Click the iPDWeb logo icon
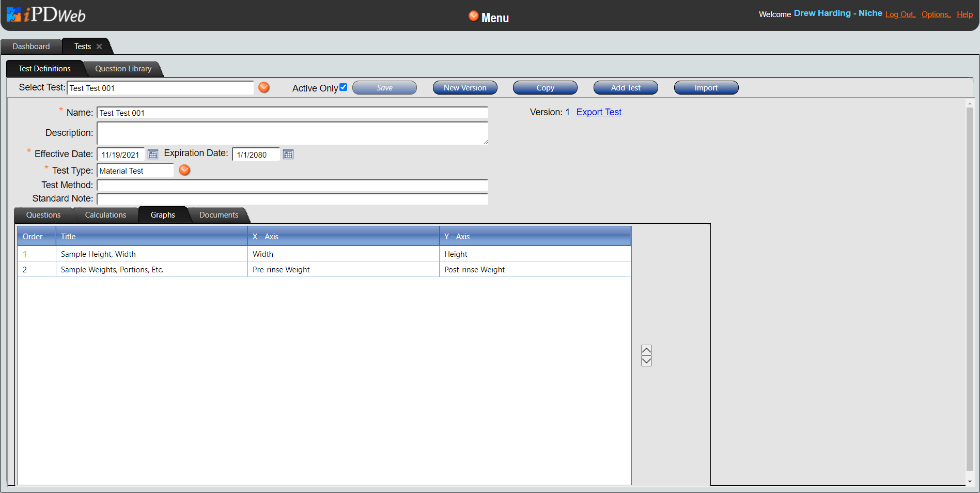The height and width of the screenshot is (493, 980). [14, 14]
